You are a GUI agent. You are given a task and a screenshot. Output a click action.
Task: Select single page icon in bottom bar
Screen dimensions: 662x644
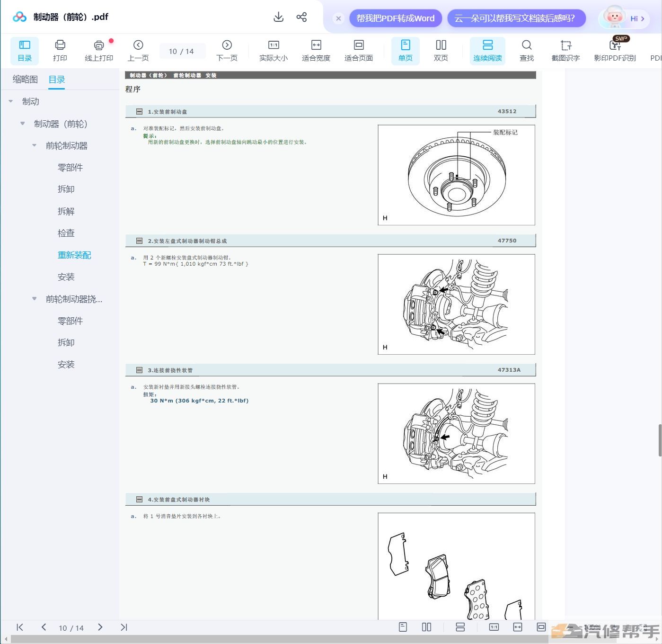point(403,627)
